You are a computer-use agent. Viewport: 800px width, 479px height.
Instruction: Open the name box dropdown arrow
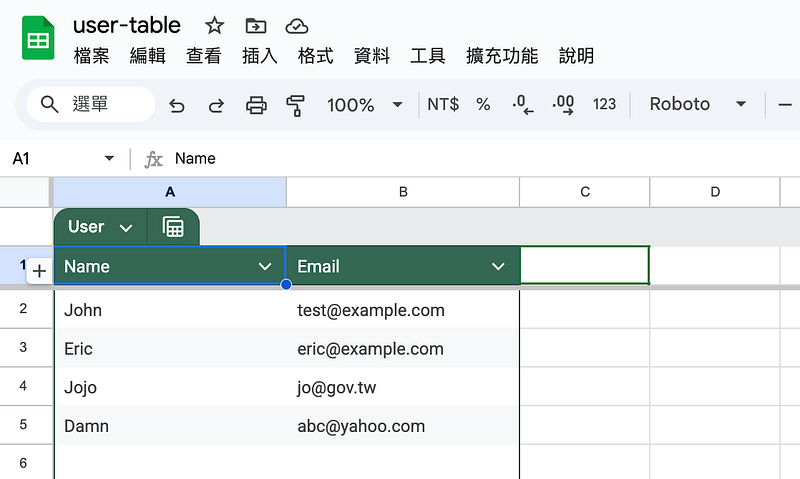(x=109, y=158)
